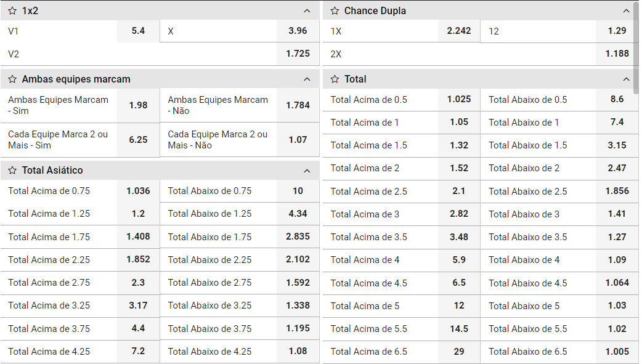Screen dimensions: 642x364
Task: Collapse the Total section chevron
Action: 627,79
